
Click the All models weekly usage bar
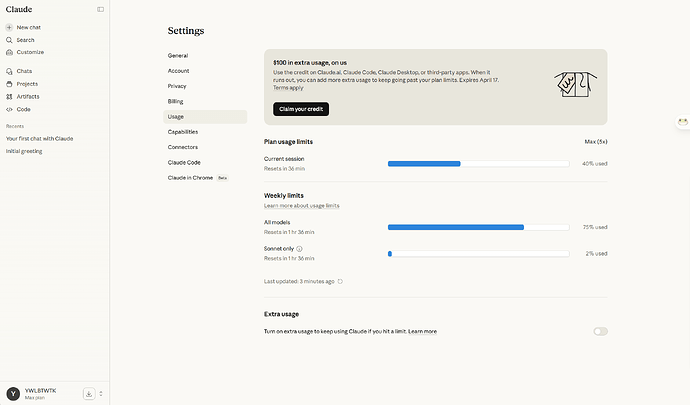point(478,227)
